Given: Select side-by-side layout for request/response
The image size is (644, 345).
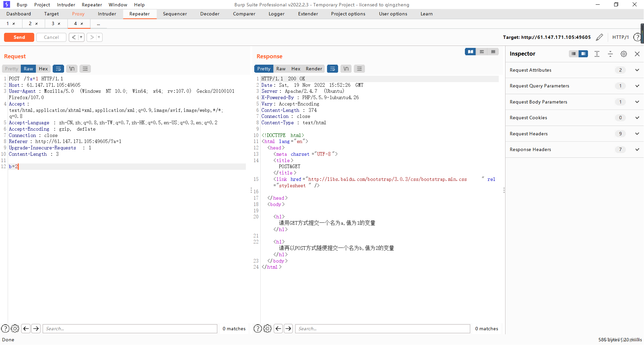Looking at the screenshot, I should (x=470, y=52).
